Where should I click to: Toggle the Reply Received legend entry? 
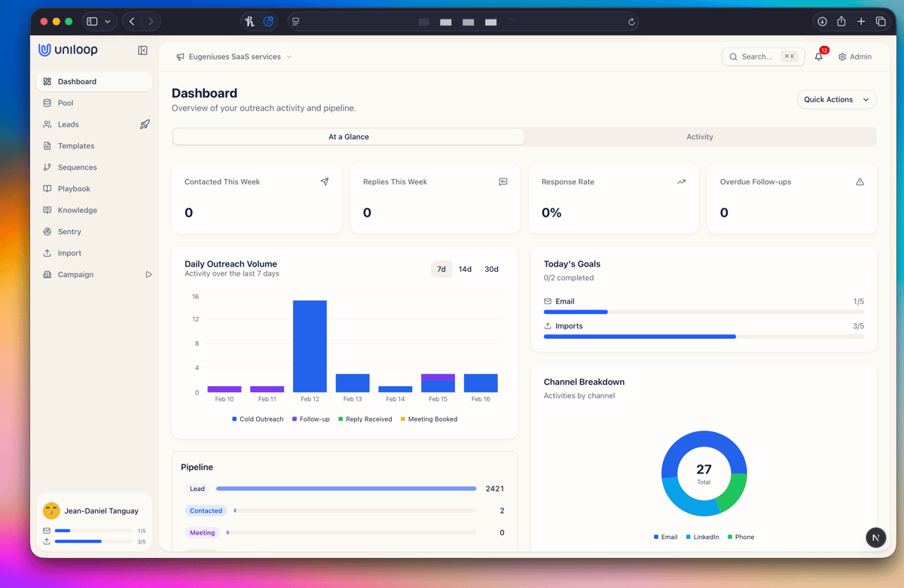[365, 419]
